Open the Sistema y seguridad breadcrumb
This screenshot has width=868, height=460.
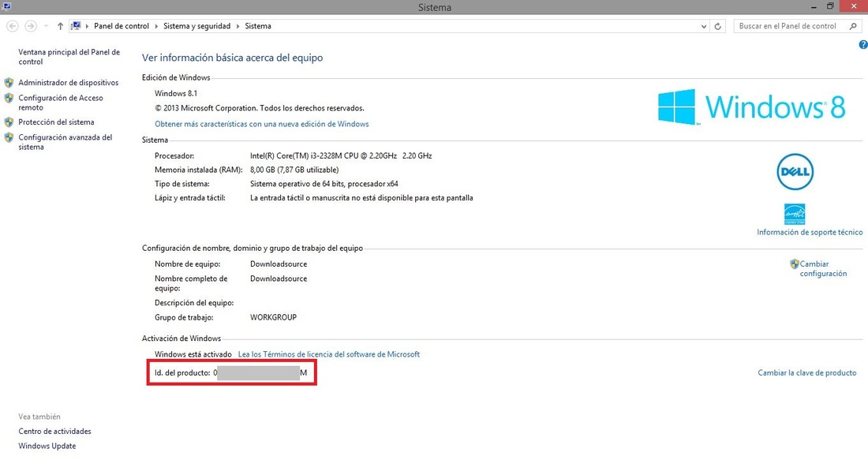click(196, 26)
